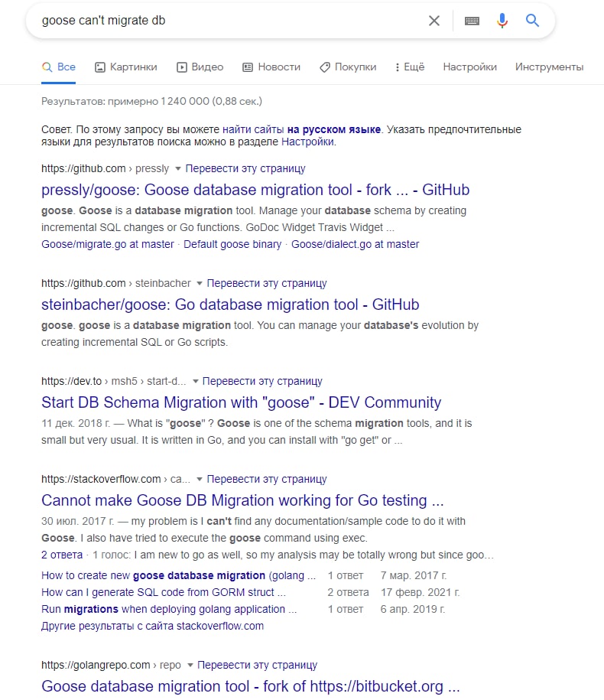Open steinbacher/goose Go database migration result

click(230, 304)
